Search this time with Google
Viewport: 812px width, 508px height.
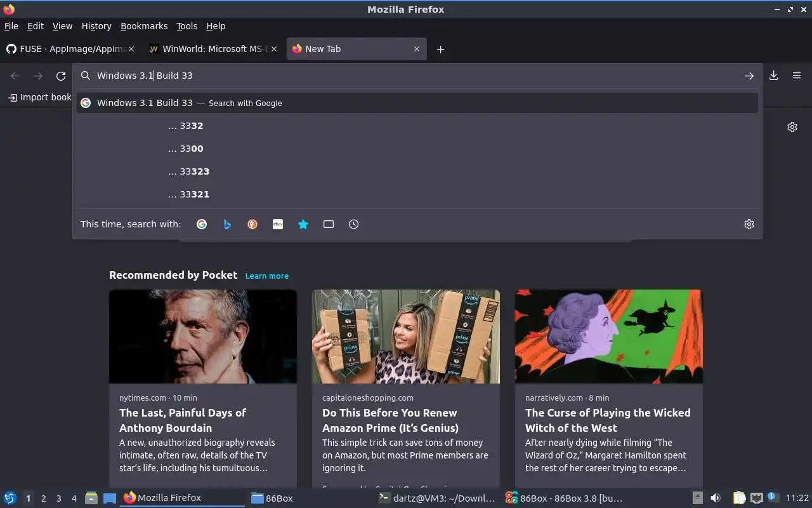(202, 224)
